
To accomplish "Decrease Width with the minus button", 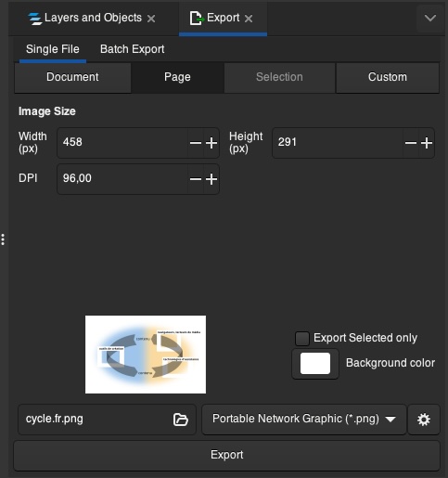I will (196, 143).
